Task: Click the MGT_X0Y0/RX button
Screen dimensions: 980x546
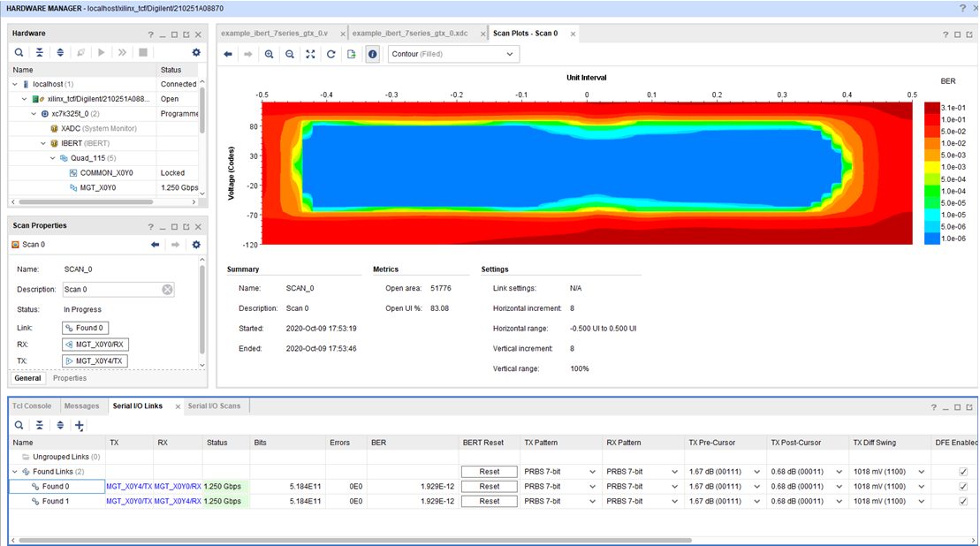Action: pos(95,345)
